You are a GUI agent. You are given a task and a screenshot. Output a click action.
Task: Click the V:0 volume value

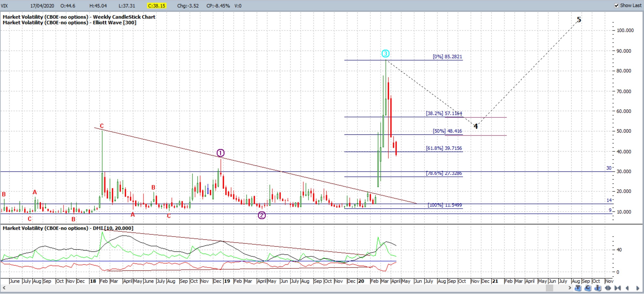[x=238, y=6]
